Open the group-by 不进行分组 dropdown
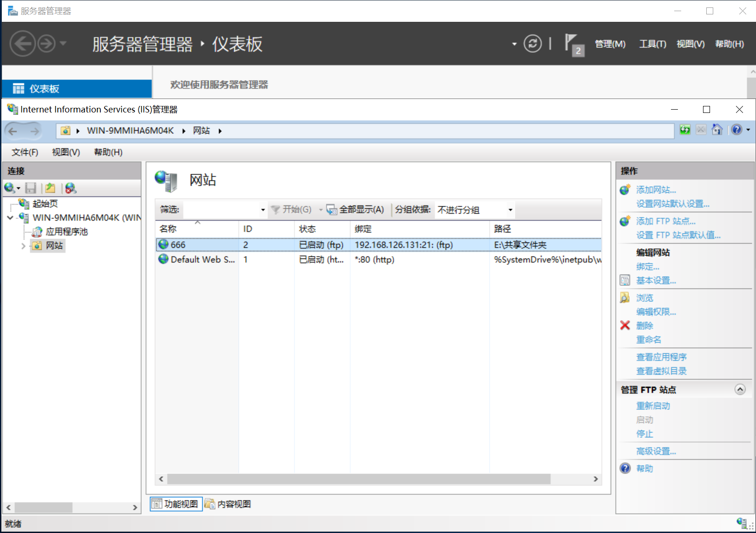756x533 pixels. 475,210
